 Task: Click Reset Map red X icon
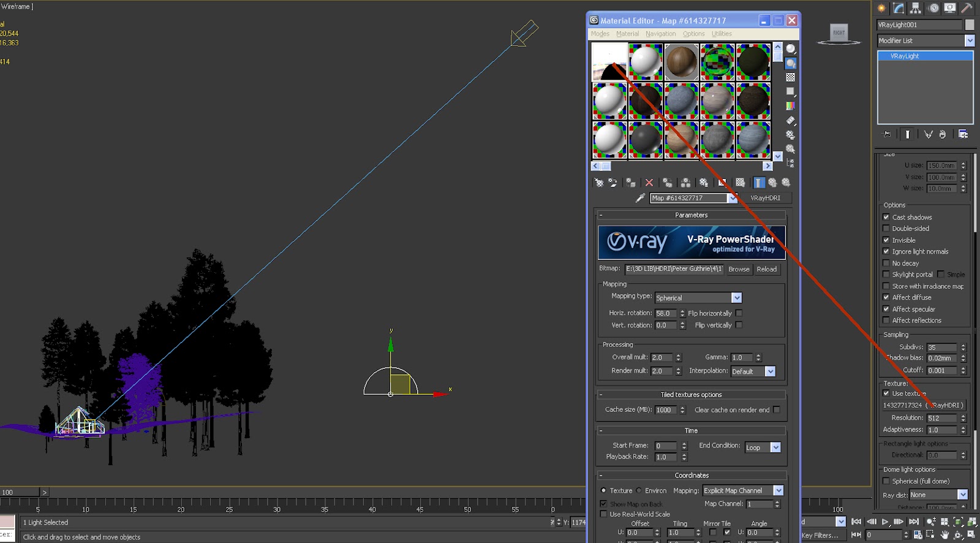click(649, 183)
